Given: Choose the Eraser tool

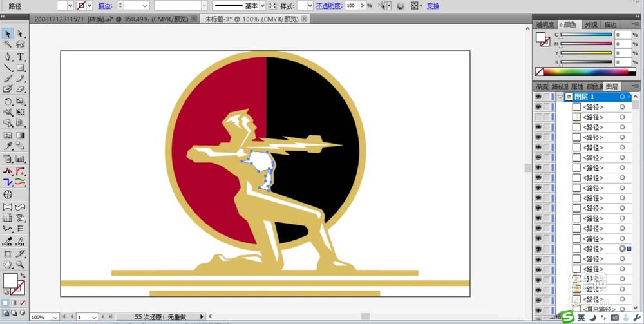Looking at the screenshot, I should [21, 89].
